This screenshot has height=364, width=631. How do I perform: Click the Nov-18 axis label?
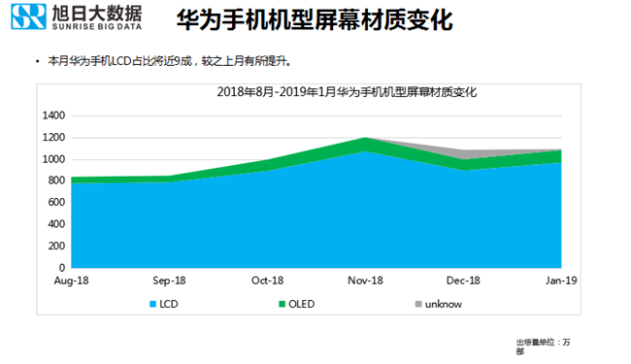[365, 281]
